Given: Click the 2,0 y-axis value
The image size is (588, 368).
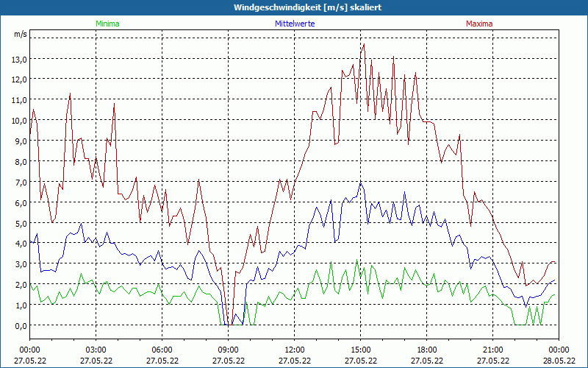Looking at the screenshot, I should [x=22, y=285].
